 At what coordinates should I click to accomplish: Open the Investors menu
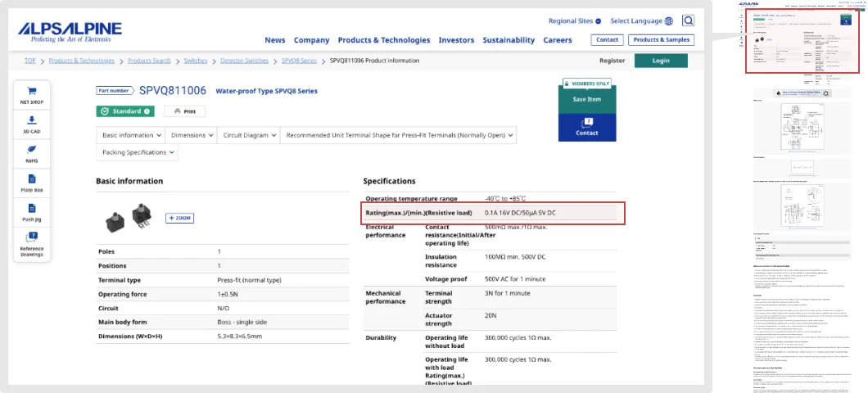[457, 40]
